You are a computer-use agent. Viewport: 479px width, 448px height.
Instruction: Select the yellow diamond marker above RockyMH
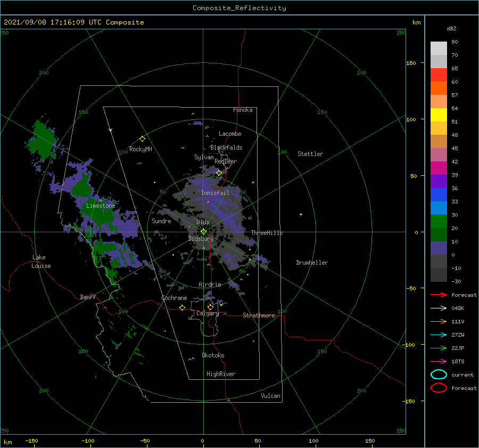[142, 139]
